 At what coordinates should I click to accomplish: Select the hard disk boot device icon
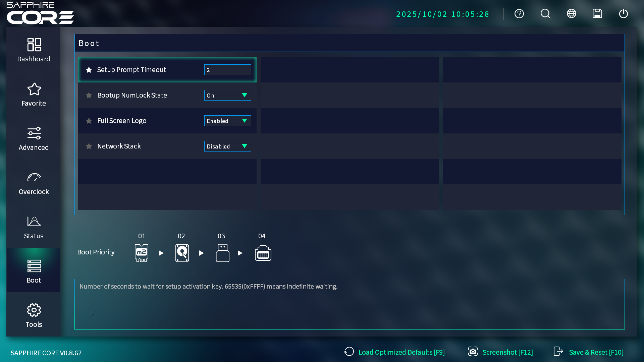[x=182, y=253]
